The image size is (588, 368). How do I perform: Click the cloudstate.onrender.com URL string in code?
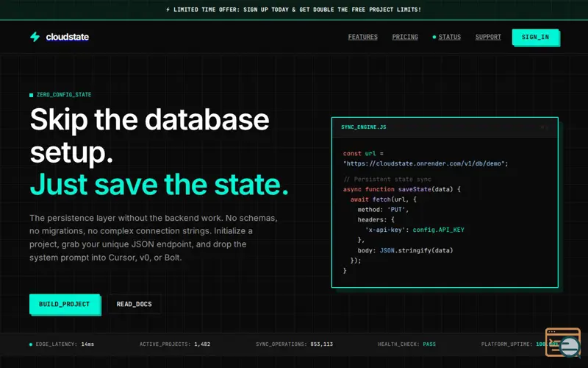coord(426,163)
